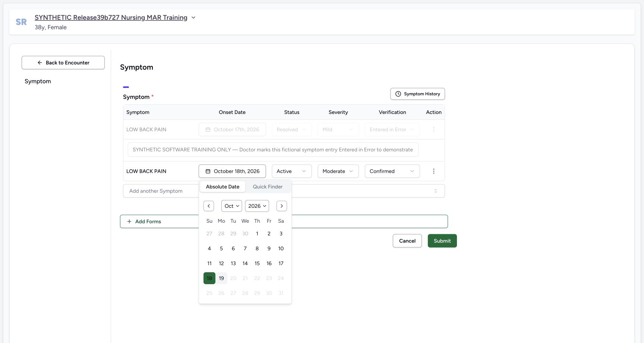644x343 pixels.
Task: Open kebab menu for active LOW BACK PAIN row
Action: 433,171
